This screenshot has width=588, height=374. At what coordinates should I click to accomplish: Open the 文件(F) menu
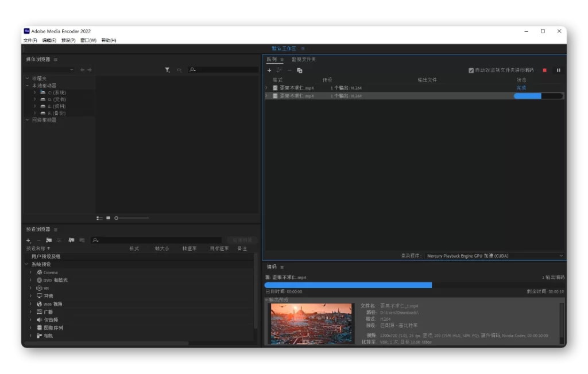[x=30, y=40]
